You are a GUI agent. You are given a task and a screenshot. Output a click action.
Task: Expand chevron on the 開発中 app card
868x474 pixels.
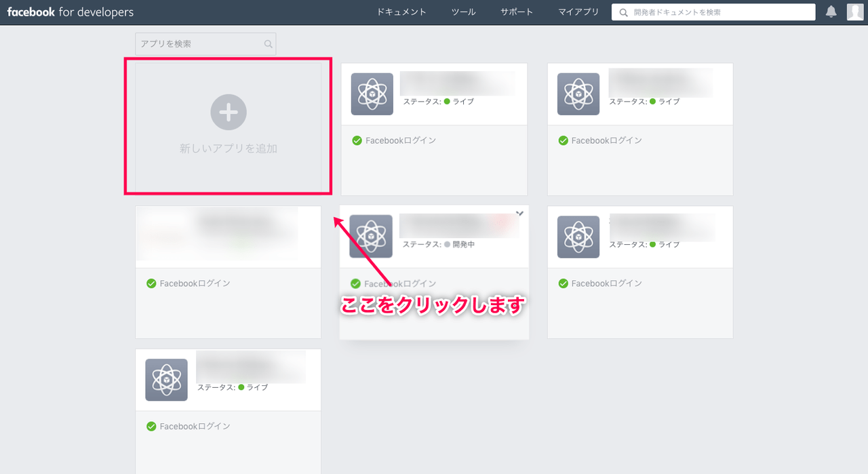pos(520,213)
